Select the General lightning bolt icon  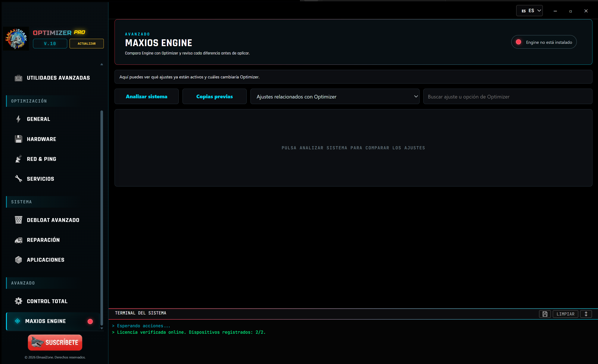click(18, 119)
